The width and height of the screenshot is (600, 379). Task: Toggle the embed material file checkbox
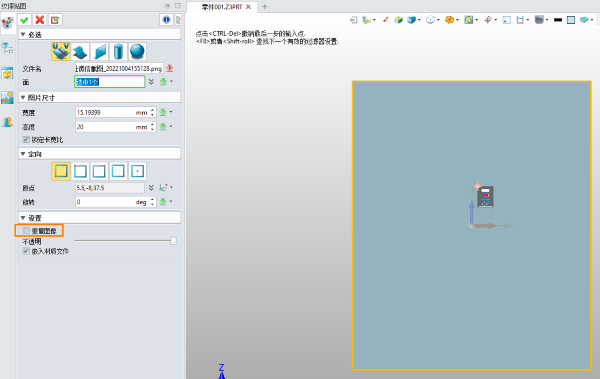pyautogui.click(x=26, y=251)
